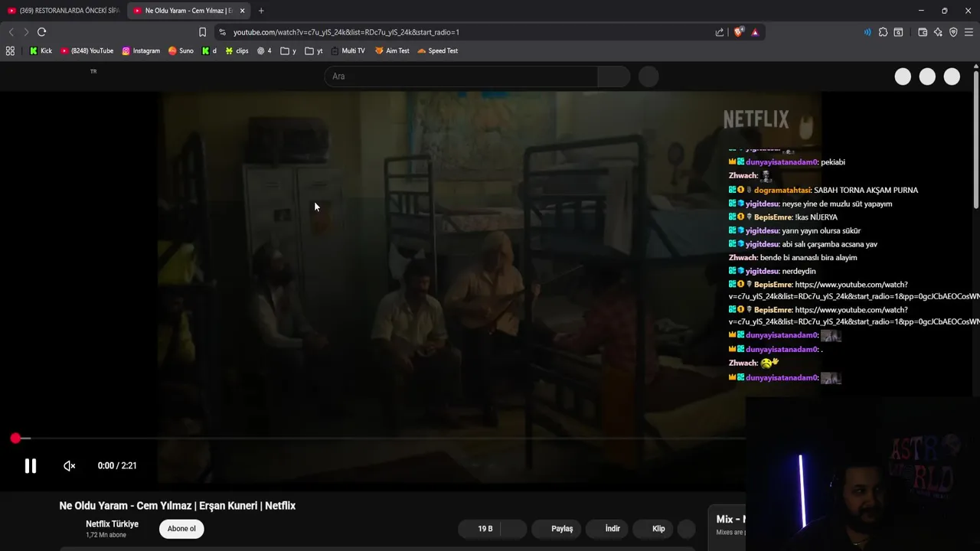Open the VPN shield icon in toolbar
This screenshot has width=980, height=551.
pos(953,32)
